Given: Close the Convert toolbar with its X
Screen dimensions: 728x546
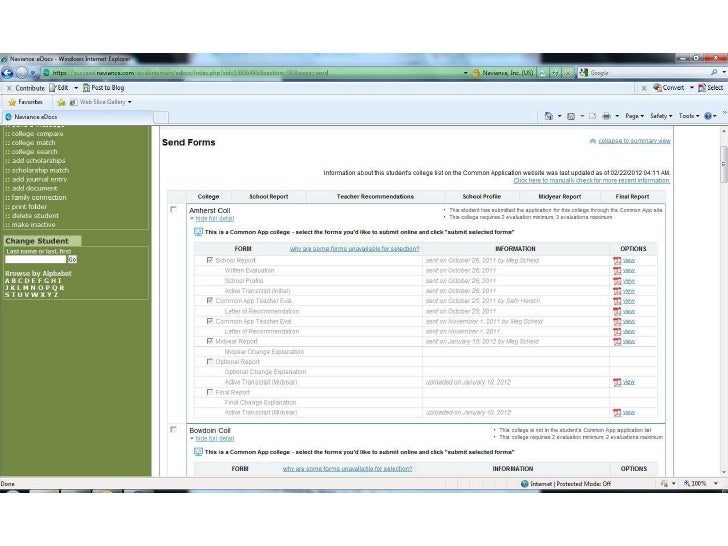Looking at the screenshot, I should 644,88.
